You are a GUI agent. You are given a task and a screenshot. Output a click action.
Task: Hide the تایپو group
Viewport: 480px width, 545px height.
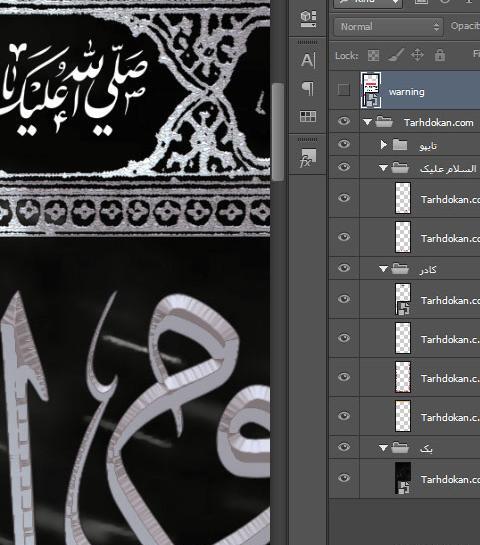344,144
